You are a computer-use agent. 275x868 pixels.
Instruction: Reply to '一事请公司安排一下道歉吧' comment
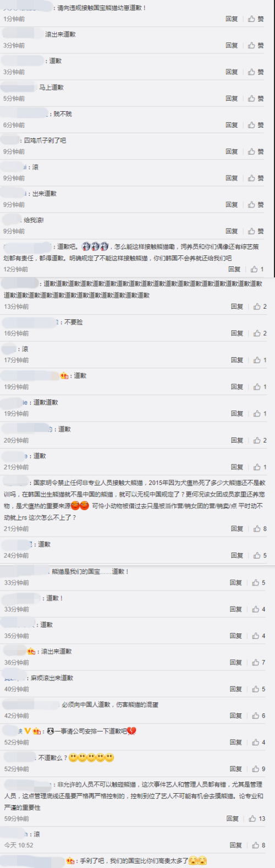(235, 743)
